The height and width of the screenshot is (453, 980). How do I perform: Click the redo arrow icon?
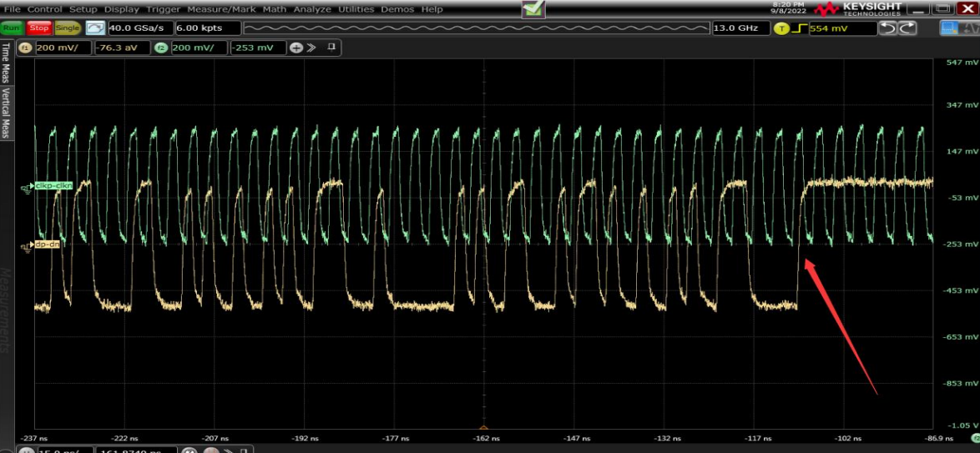point(907,28)
